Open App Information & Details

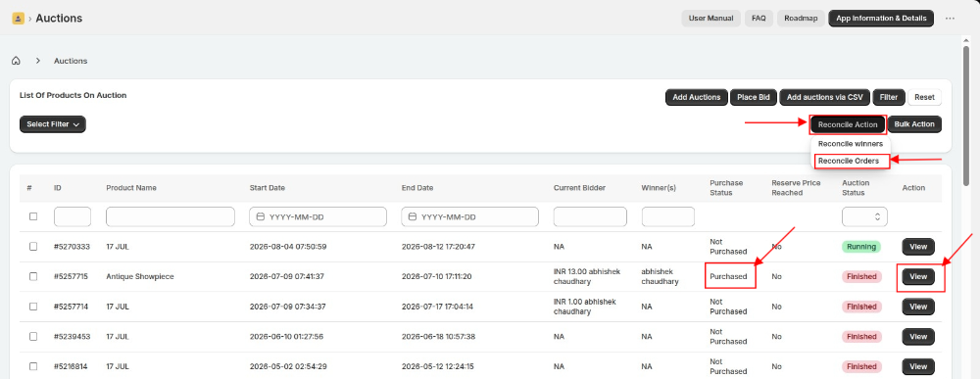(x=881, y=18)
